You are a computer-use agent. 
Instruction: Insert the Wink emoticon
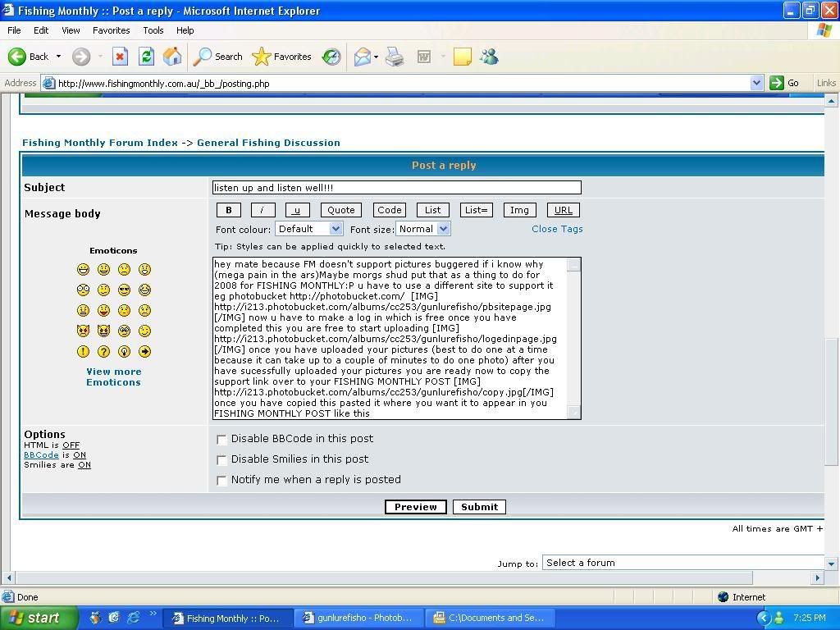click(x=144, y=331)
